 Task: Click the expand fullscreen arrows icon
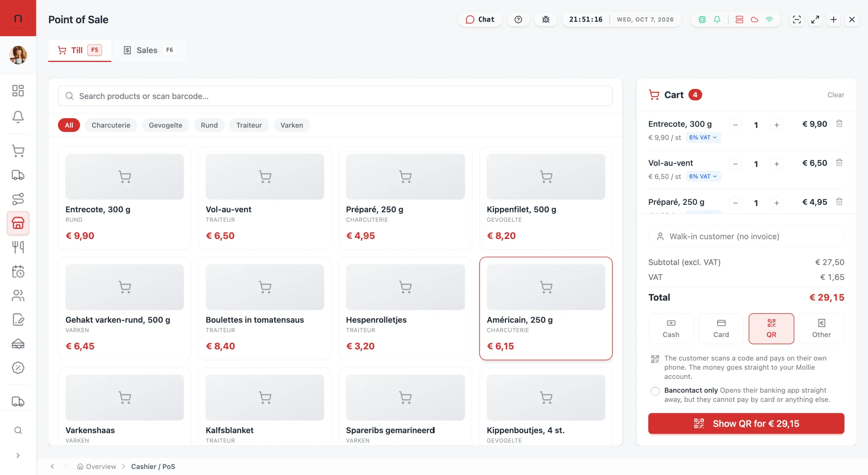tap(815, 20)
